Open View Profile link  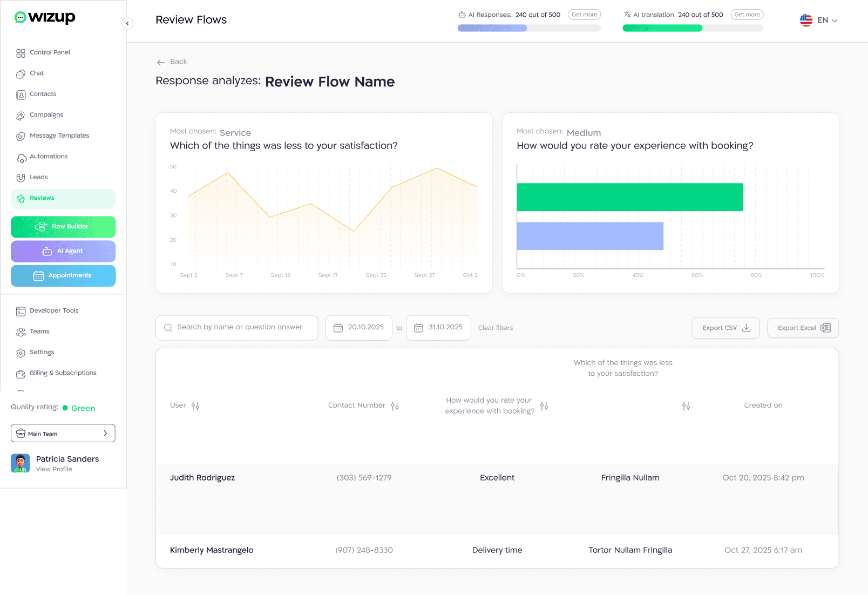[54, 469]
